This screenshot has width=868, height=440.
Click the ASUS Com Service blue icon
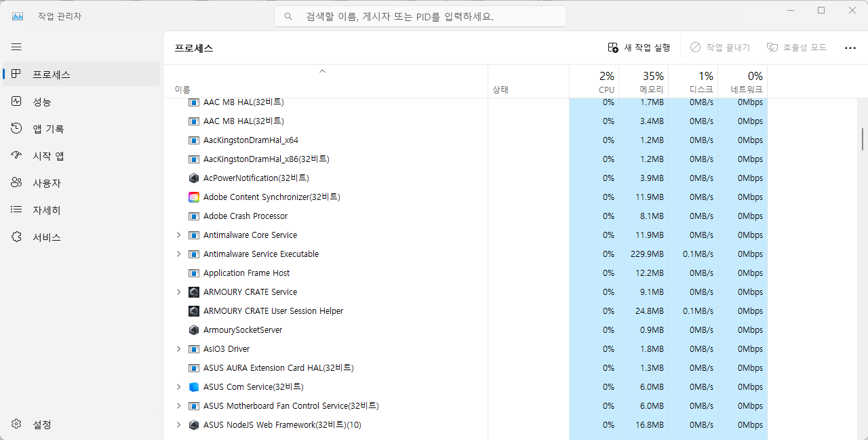pos(194,387)
